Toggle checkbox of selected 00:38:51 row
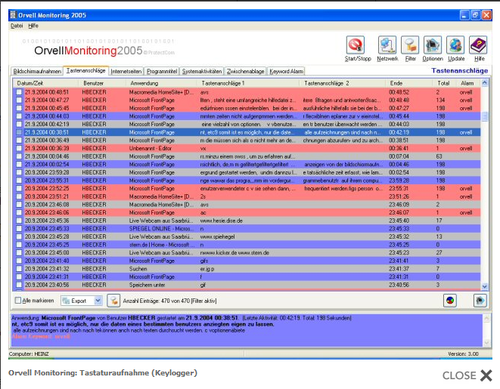The width and height of the screenshot is (500, 389). (19, 132)
